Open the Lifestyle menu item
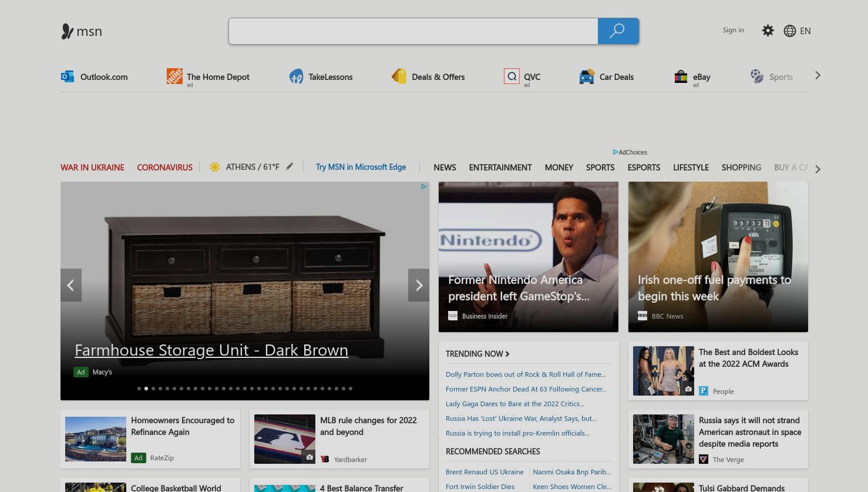868x492 pixels. (691, 168)
